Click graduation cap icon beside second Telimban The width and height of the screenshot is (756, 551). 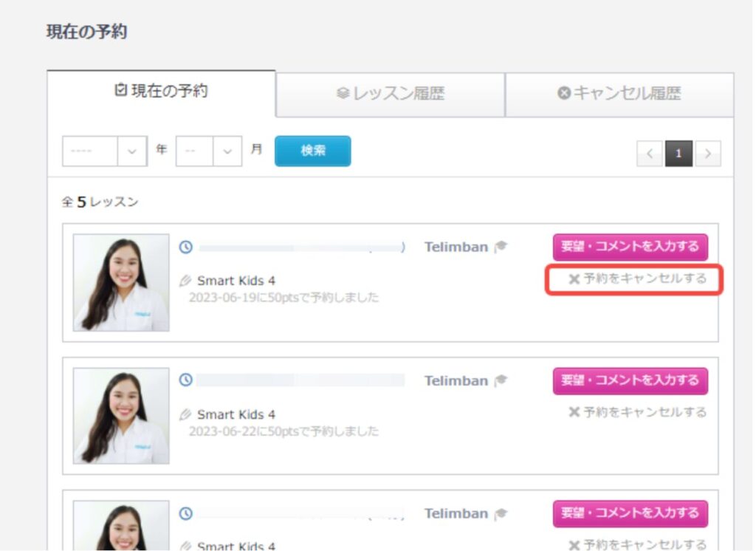[x=501, y=380]
